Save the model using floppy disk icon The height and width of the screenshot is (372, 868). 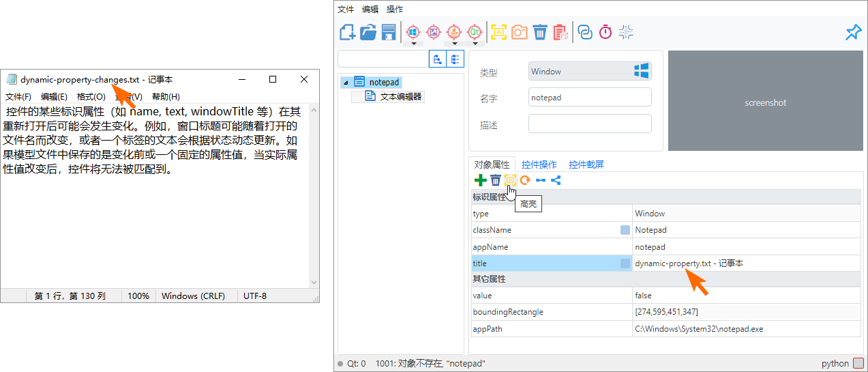click(389, 32)
